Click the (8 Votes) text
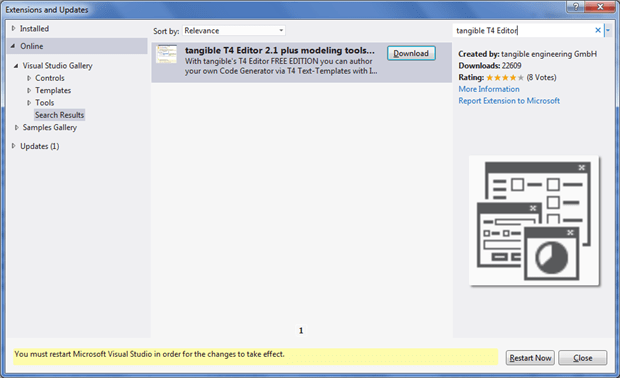The width and height of the screenshot is (620, 378). 541,77
